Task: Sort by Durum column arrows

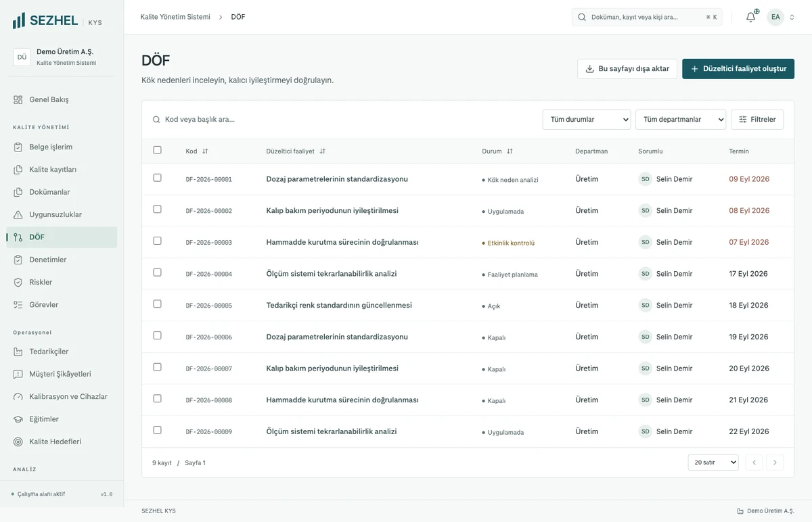Action: tap(510, 151)
